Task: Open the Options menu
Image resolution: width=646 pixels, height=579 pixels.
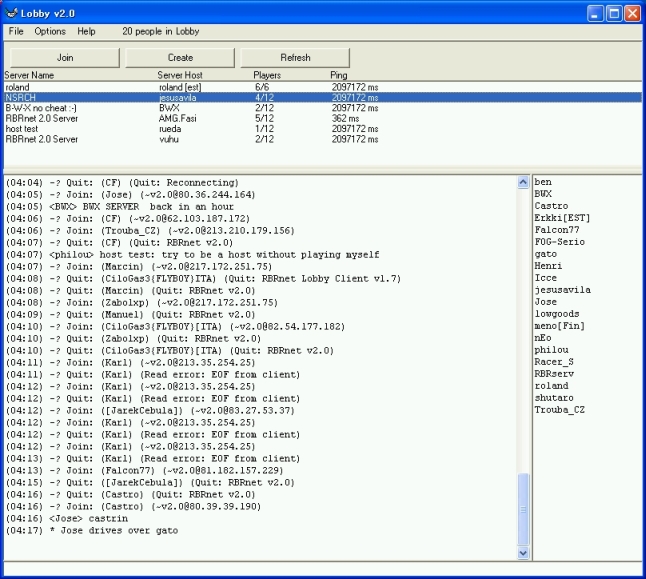Action: coord(50,31)
